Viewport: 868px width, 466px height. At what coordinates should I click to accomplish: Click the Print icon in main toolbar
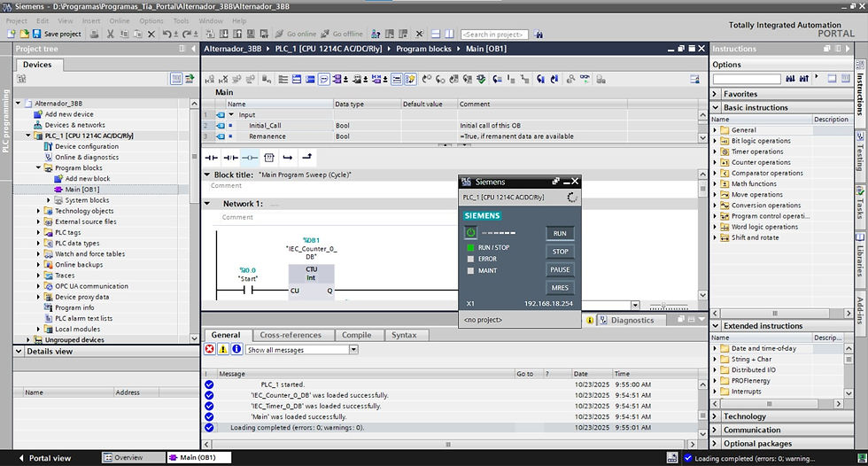94,34
